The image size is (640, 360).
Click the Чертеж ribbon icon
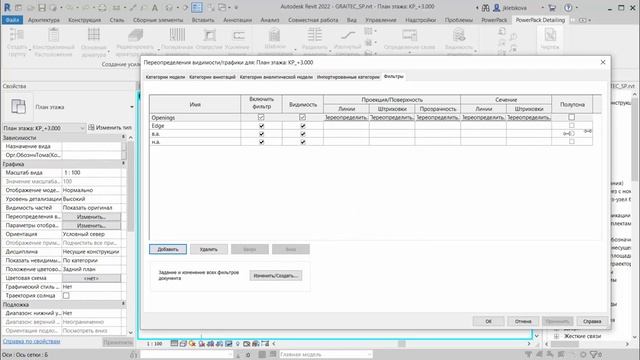coord(550,35)
